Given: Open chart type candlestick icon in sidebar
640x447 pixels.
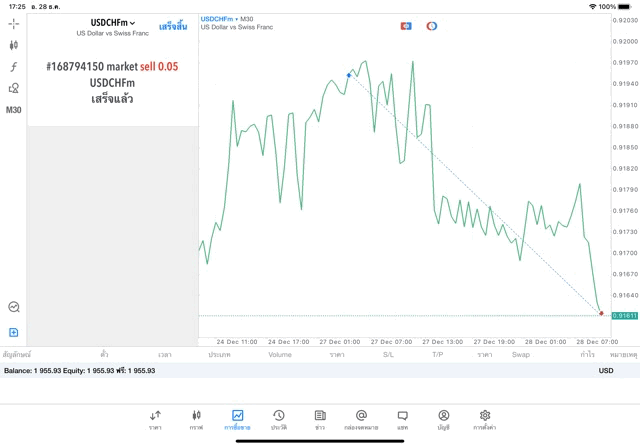Looking at the screenshot, I should (x=14, y=45).
